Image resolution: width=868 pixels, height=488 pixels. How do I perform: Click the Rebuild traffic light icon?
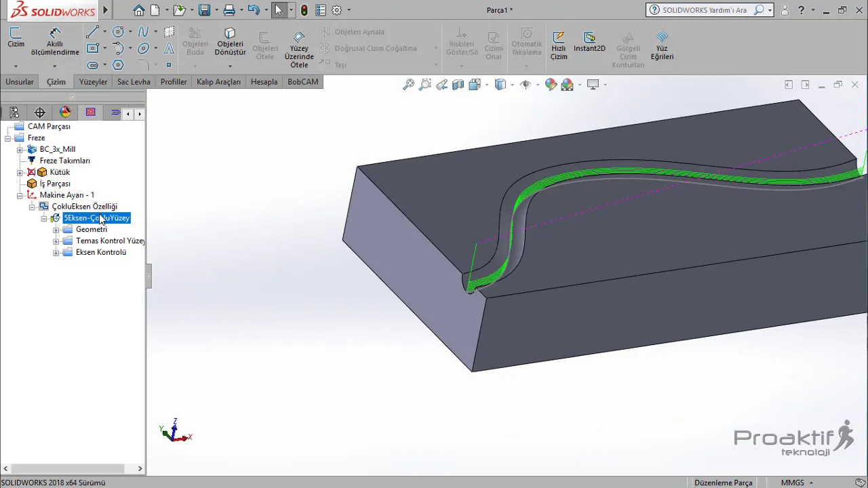304,10
